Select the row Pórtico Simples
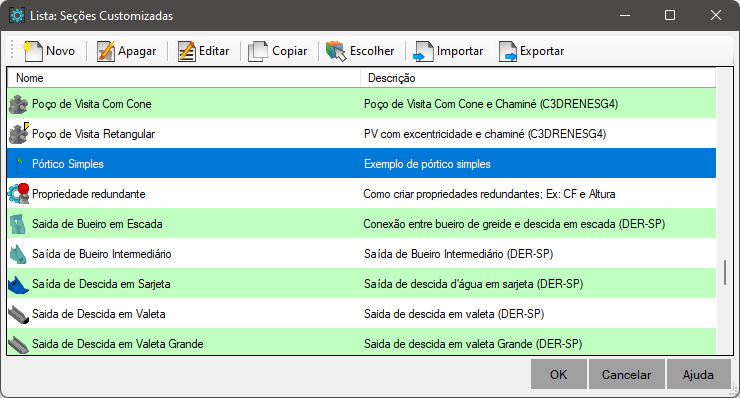Screen dimensions: 740x398 (362, 164)
